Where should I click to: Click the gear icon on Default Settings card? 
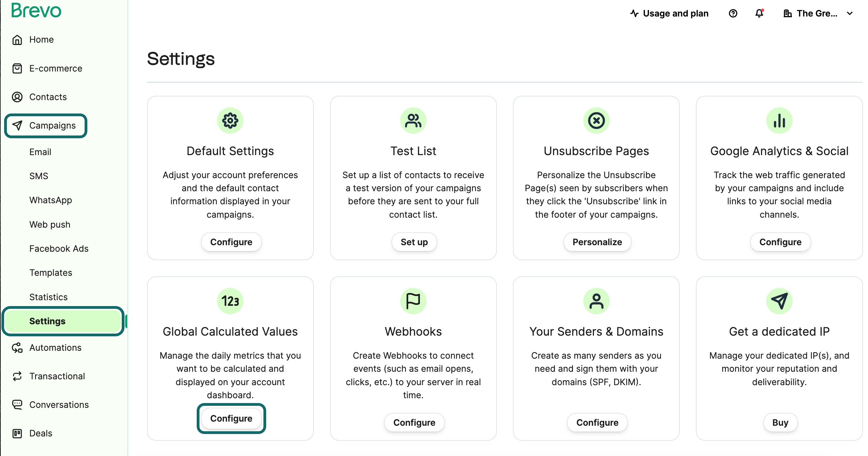pos(230,120)
